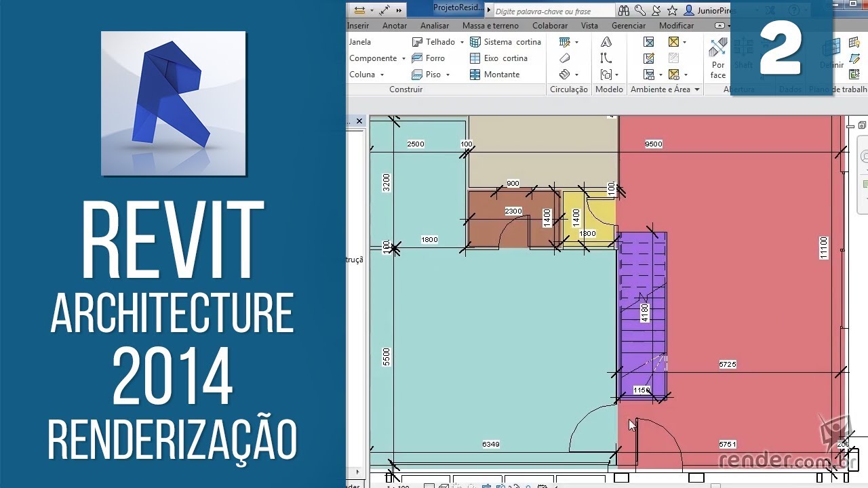868x488 pixels.
Task: Expand the Ambiente e Área panel title
Action: click(x=665, y=89)
